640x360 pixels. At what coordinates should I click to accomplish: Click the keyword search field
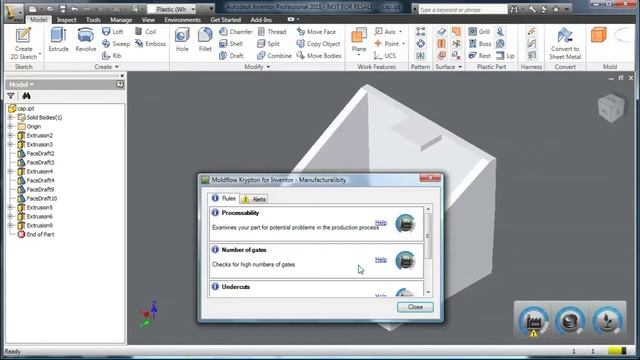coord(462,9)
